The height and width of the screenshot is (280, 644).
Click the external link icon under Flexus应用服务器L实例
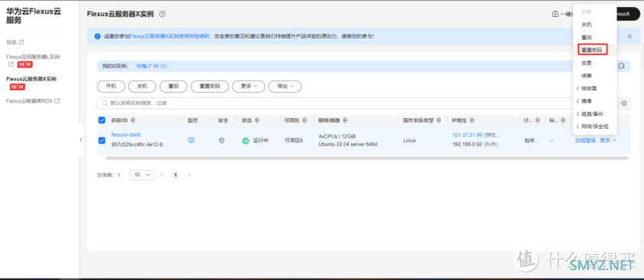(x=11, y=64)
